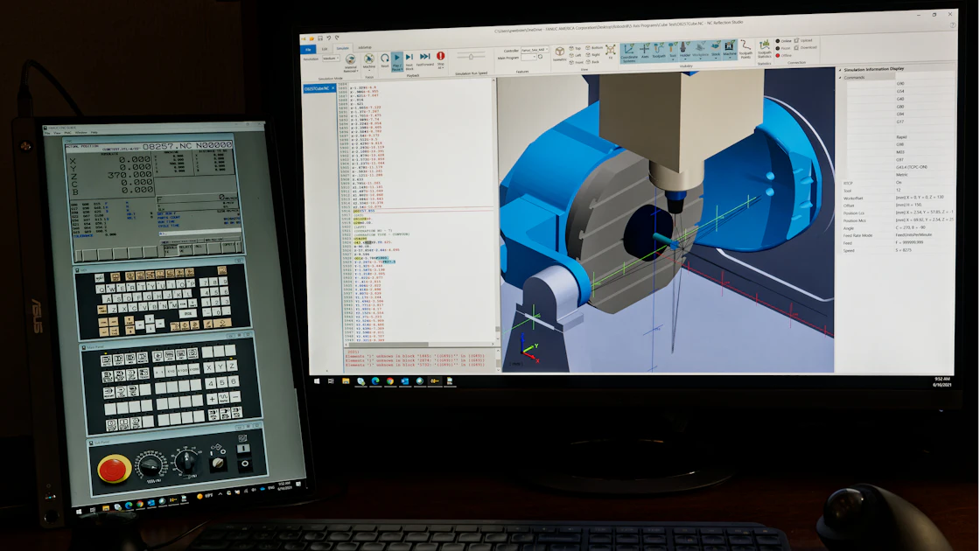Open the Material Removal dropdown
Viewport: 980px width, 551px height.
351,62
